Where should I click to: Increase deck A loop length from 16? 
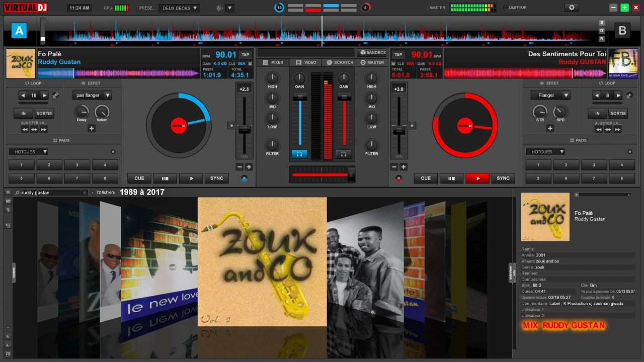44,95
